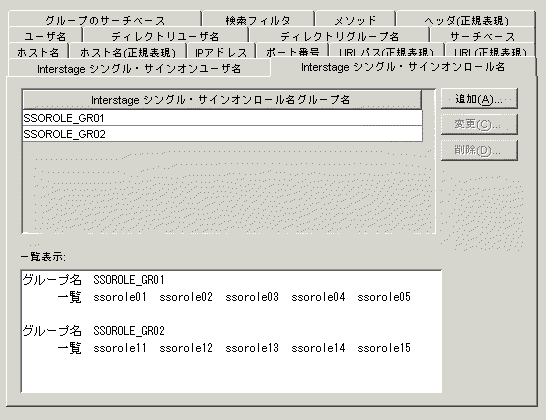
Task: Click ssorole03 in the list display
Action: 252,297
